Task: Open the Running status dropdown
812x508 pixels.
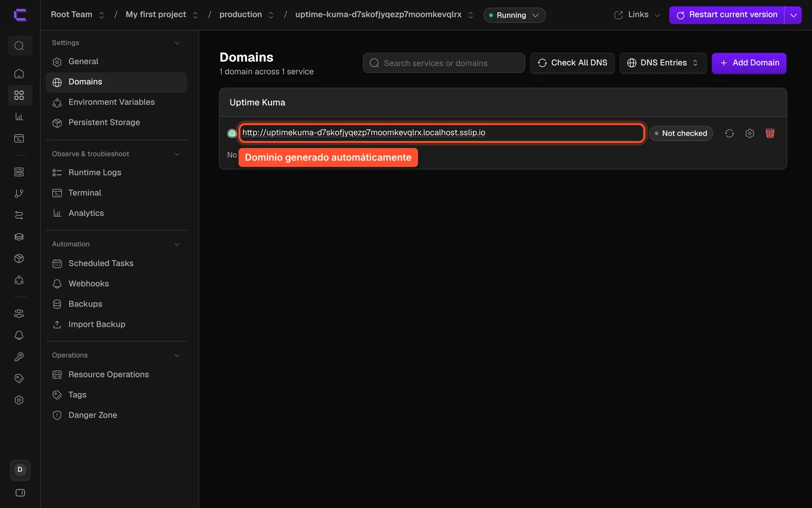Action: (x=515, y=15)
